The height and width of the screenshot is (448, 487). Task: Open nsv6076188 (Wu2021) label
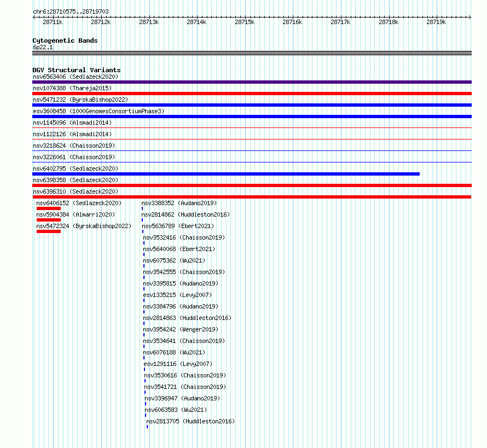click(x=174, y=352)
